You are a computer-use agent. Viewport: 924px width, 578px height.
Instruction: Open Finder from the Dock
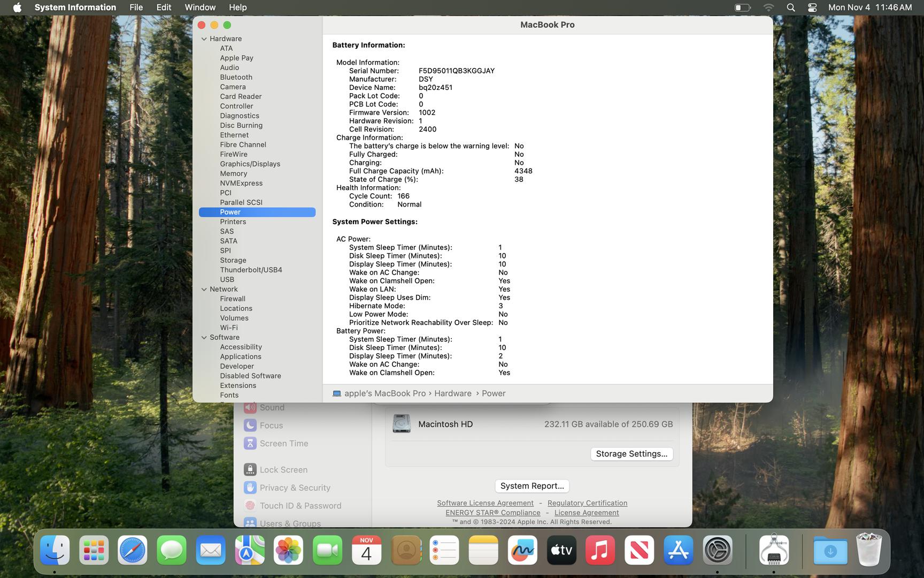point(55,550)
